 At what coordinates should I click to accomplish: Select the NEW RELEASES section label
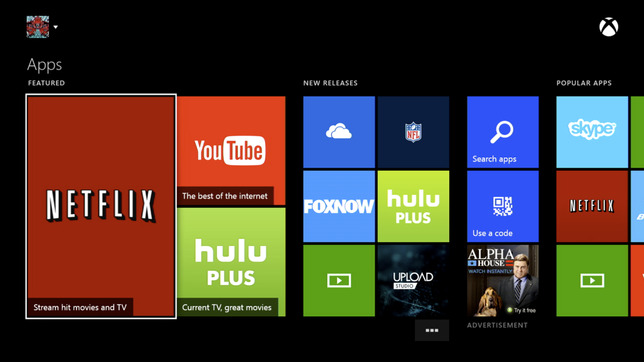(x=330, y=83)
